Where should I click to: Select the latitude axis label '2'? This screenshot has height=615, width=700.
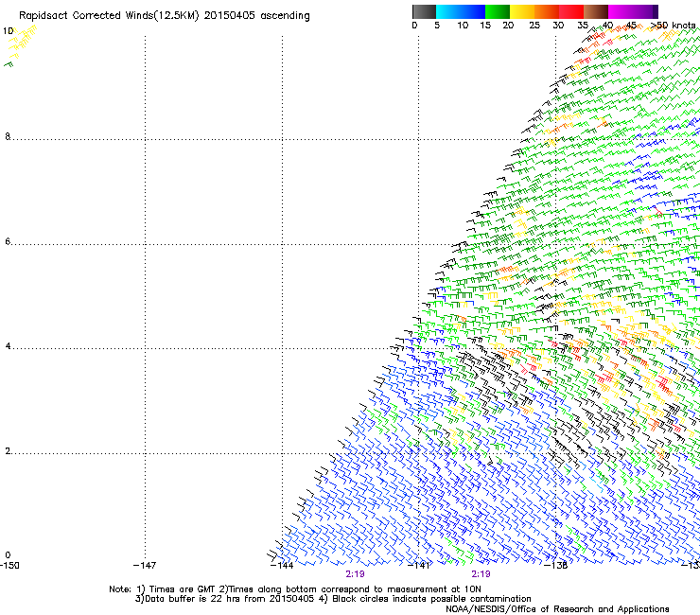point(8,451)
